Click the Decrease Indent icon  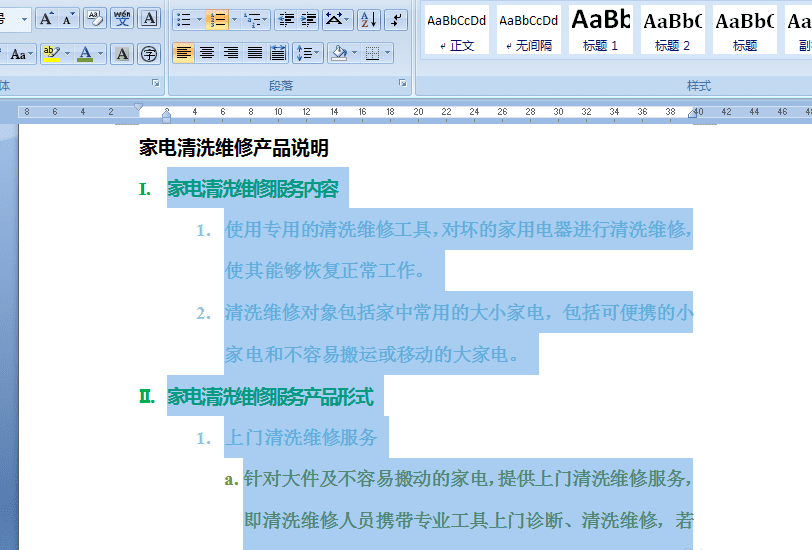coord(286,20)
